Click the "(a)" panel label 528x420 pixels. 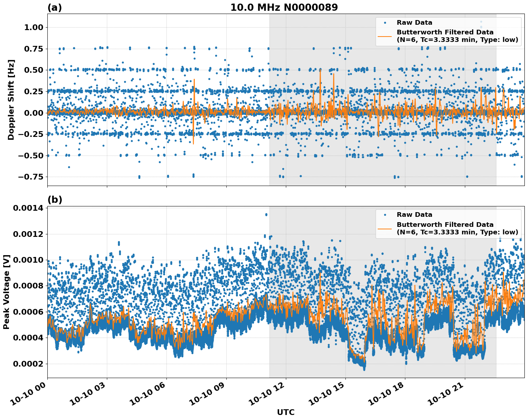pos(55,8)
